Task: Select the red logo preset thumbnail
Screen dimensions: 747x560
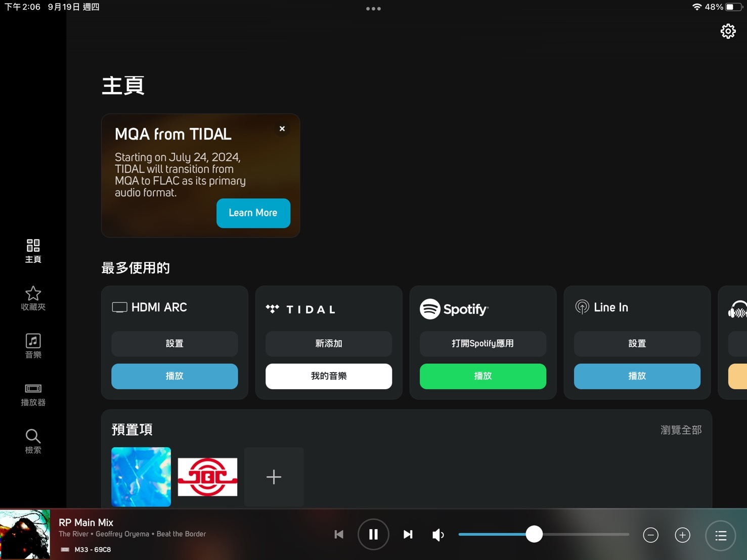Action: click(x=207, y=477)
